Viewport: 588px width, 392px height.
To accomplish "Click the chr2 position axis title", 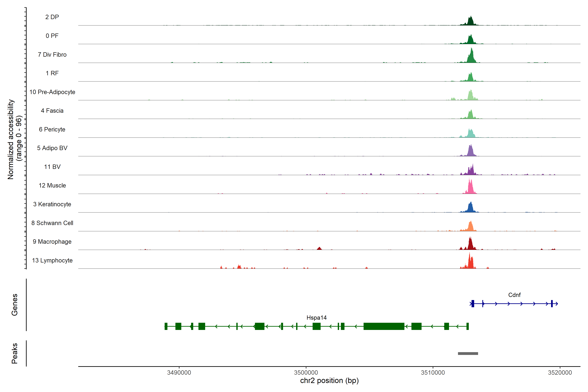I will point(329,381).
